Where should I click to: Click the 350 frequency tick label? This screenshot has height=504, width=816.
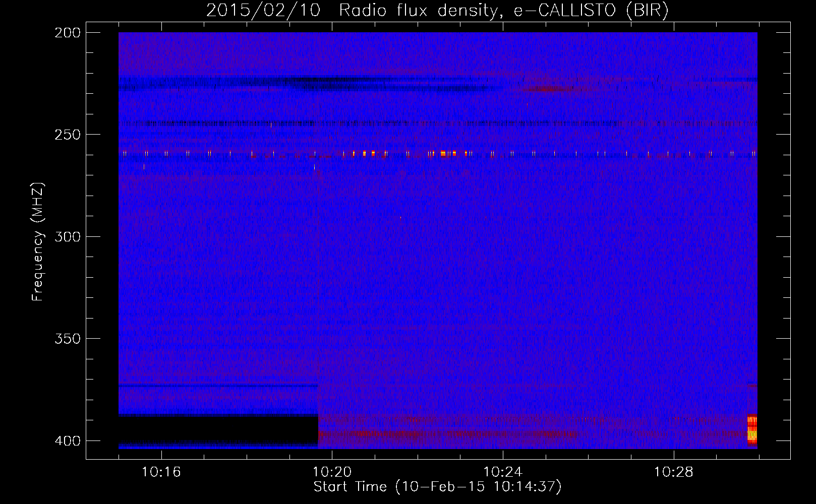(67, 338)
